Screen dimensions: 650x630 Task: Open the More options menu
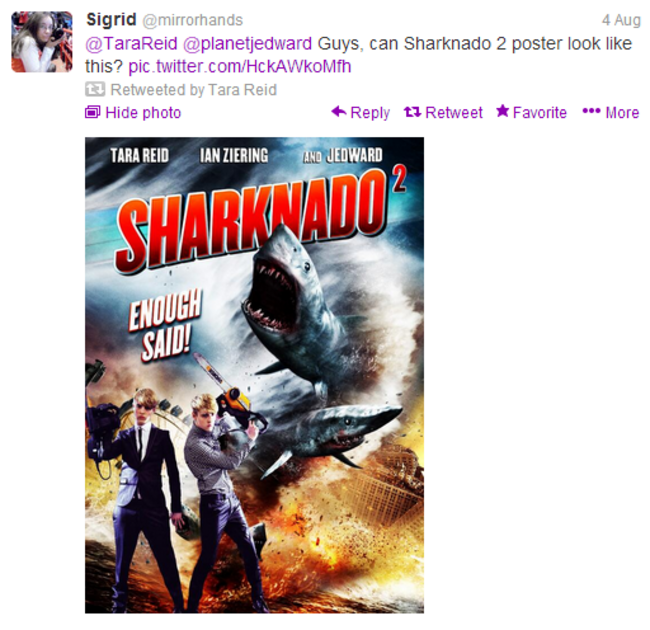pos(611,112)
